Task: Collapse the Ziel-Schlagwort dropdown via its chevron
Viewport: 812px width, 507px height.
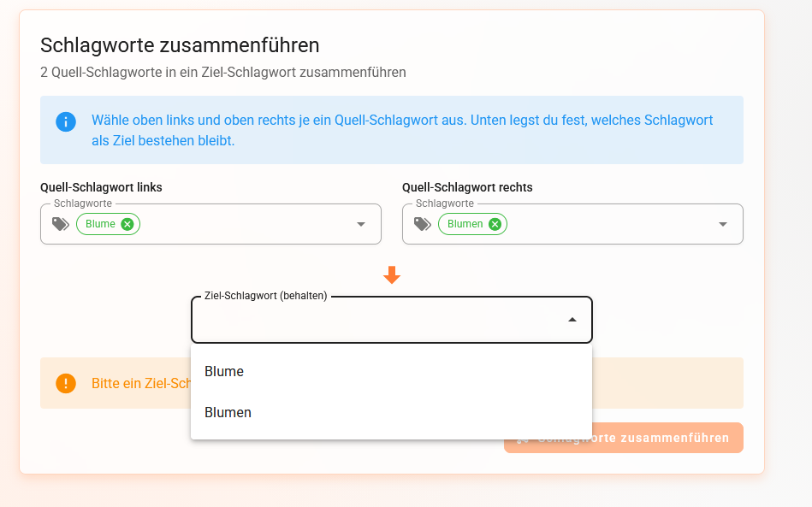Action: point(572,319)
